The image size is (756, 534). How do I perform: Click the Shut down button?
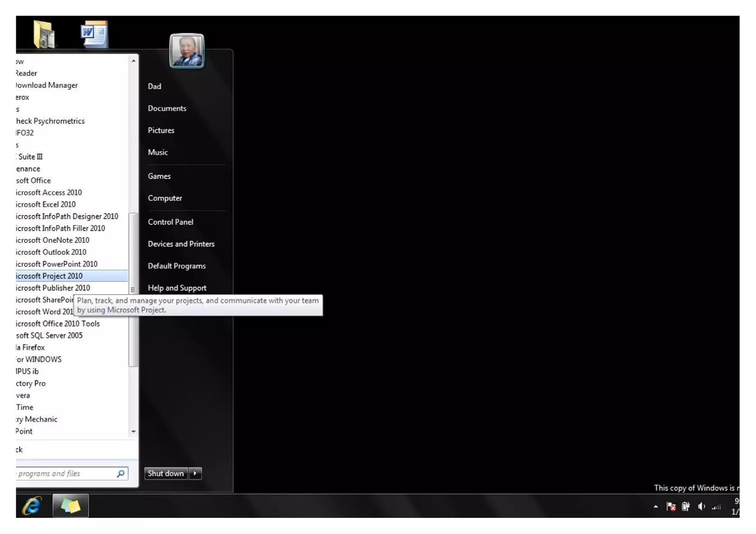point(166,473)
